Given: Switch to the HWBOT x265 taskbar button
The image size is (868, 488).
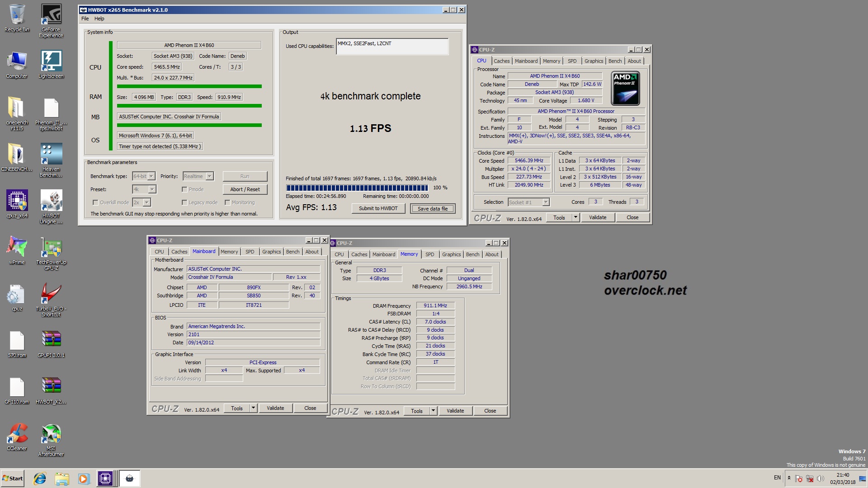Looking at the screenshot, I should coord(129,479).
